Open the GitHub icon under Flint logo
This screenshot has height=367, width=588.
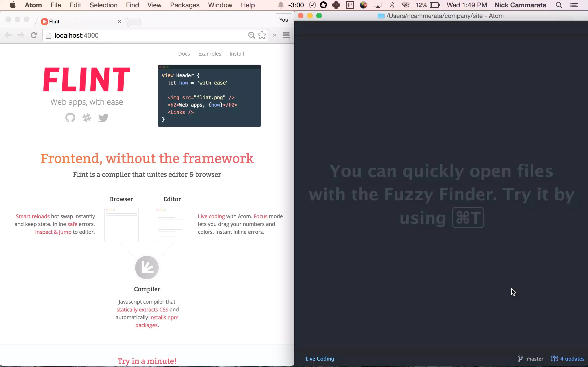(x=70, y=118)
